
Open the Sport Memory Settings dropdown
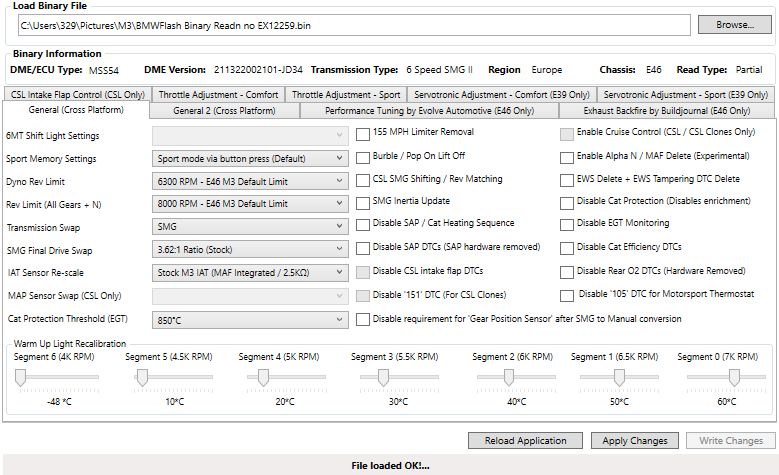(250, 158)
